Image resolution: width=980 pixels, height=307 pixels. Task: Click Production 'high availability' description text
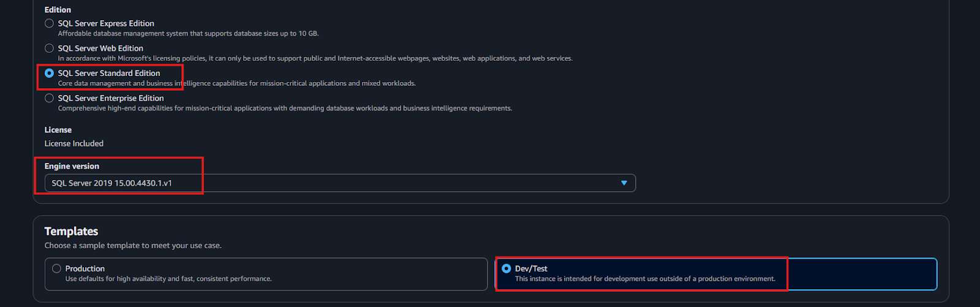pyautogui.click(x=168, y=279)
